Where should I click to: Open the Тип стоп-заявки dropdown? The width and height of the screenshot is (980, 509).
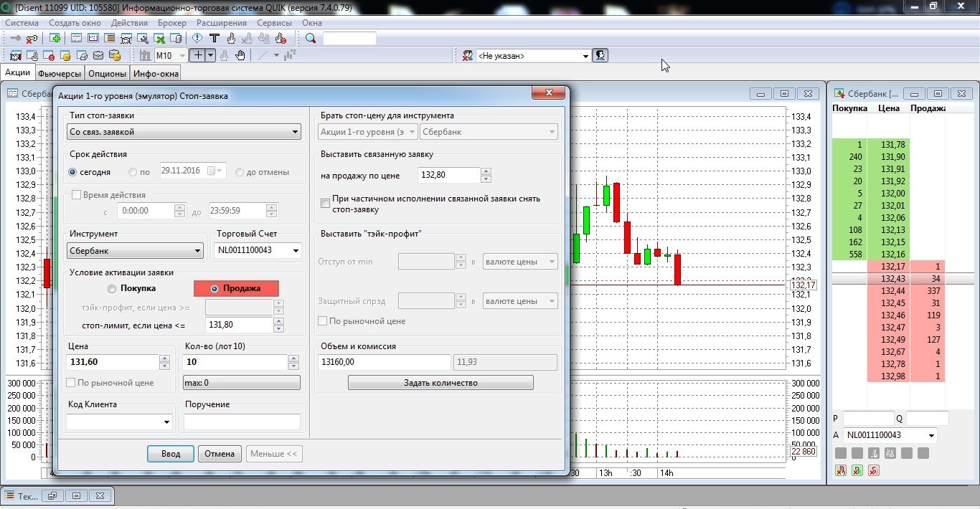coord(184,132)
